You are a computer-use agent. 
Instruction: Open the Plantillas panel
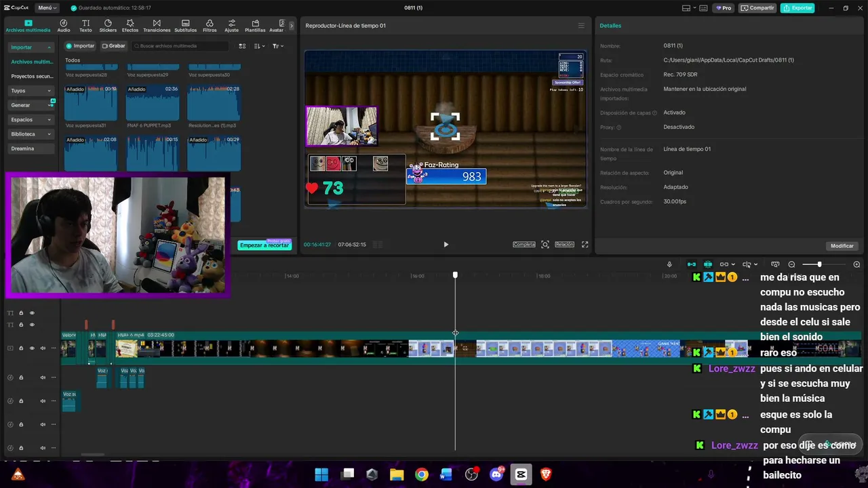(255, 26)
